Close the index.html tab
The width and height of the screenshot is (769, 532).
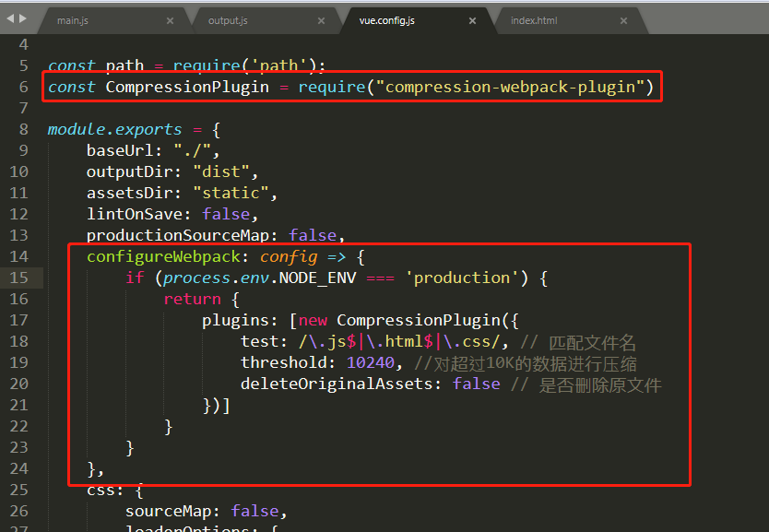[624, 20]
